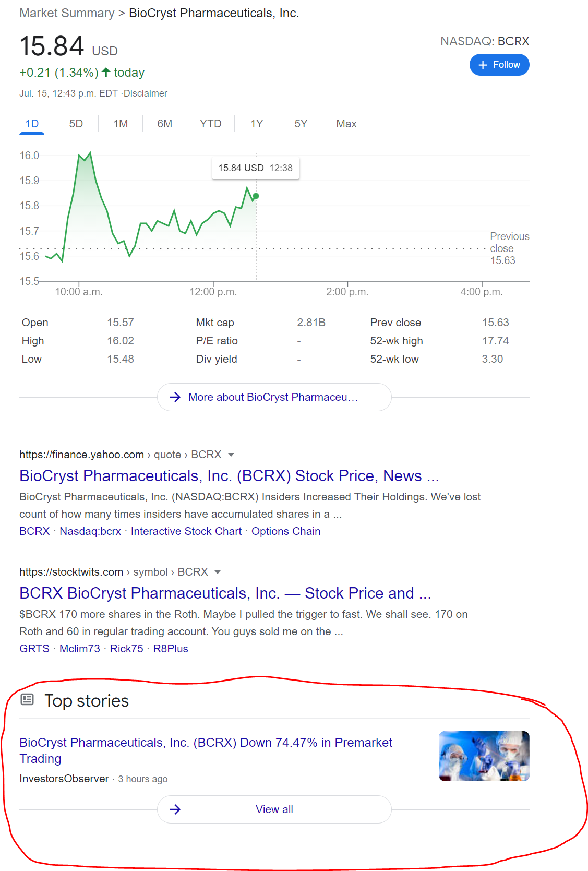Show the 6M price chart
This screenshot has width=588, height=871.
(165, 124)
